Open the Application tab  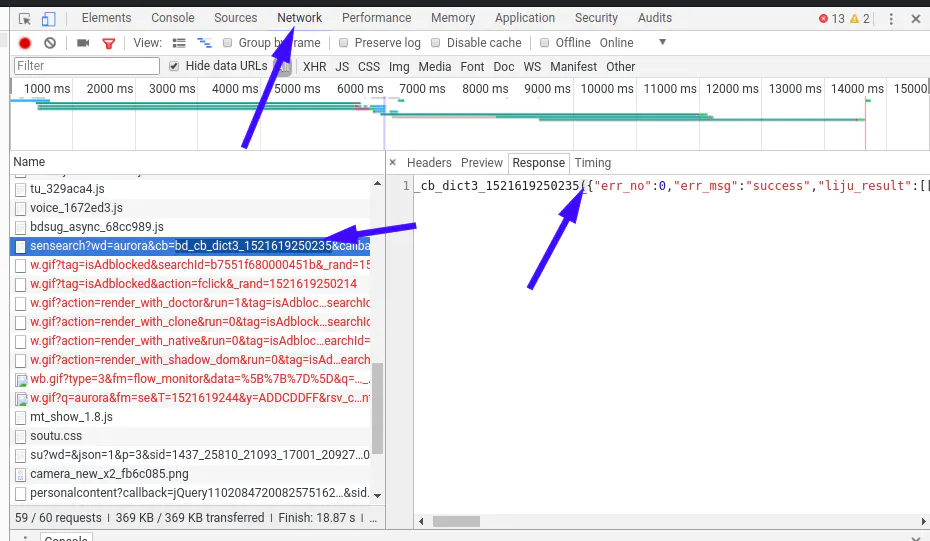click(x=525, y=18)
